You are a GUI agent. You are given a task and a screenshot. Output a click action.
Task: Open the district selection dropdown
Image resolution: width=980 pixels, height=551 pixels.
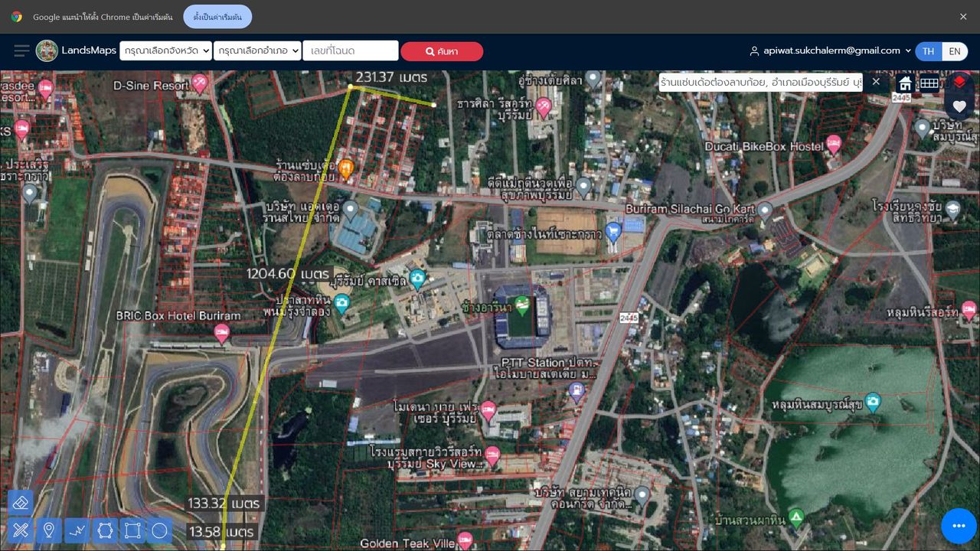coord(257,51)
